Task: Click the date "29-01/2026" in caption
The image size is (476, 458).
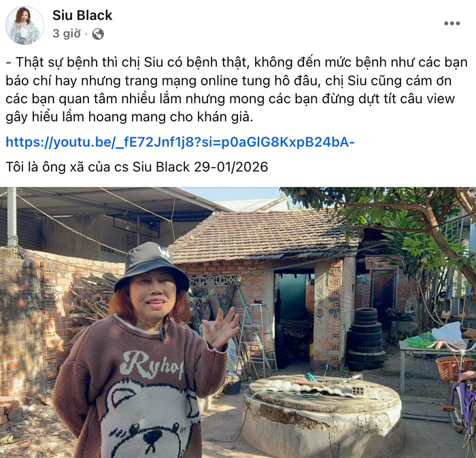Action: coord(231,167)
